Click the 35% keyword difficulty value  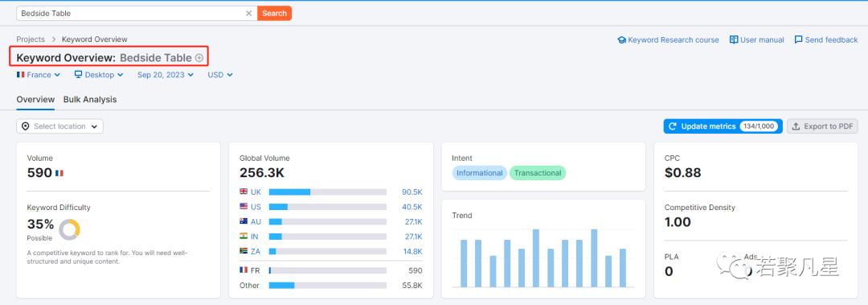40,224
